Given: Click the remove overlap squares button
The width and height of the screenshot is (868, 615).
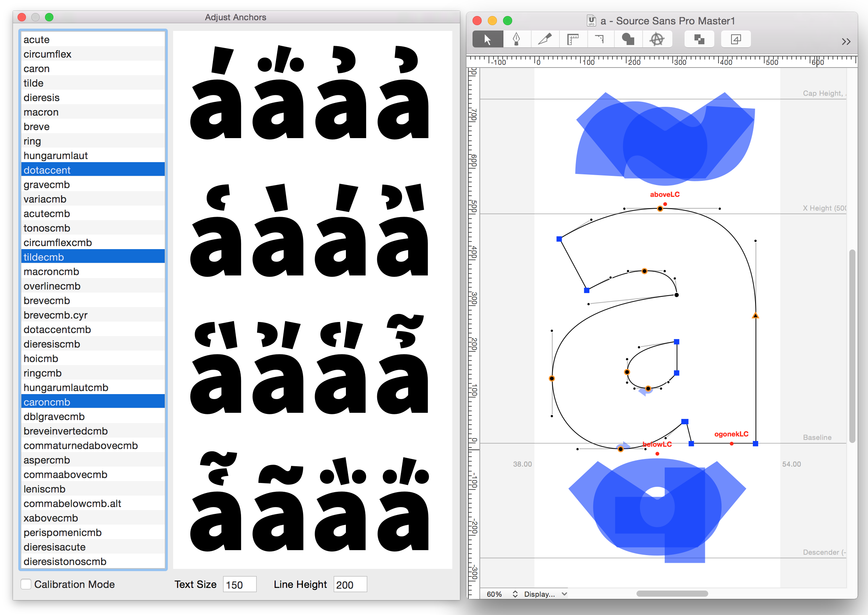Looking at the screenshot, I should [699, 39].
